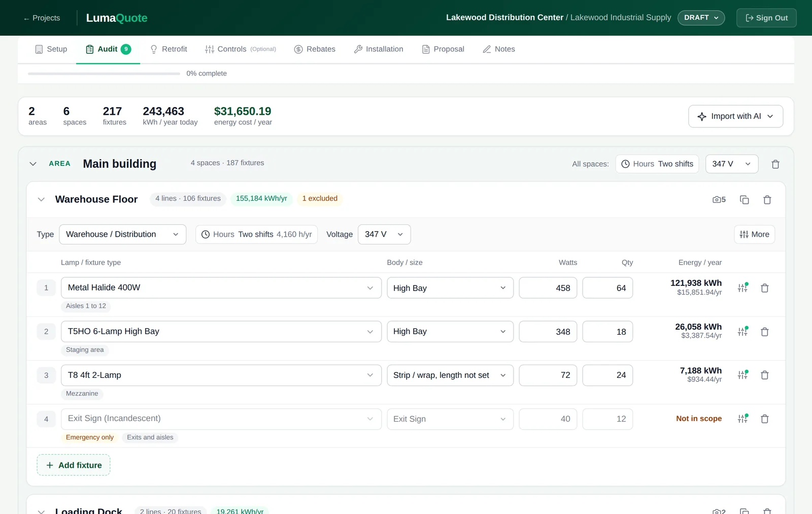812x514 pixels.
Task: Delete the Exit Sign (Incandescent) row
Action: pos(765,419)
